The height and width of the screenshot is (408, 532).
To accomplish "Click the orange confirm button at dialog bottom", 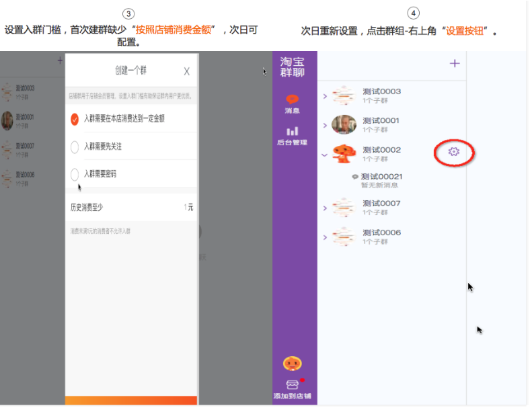I will tap(131, 401).
